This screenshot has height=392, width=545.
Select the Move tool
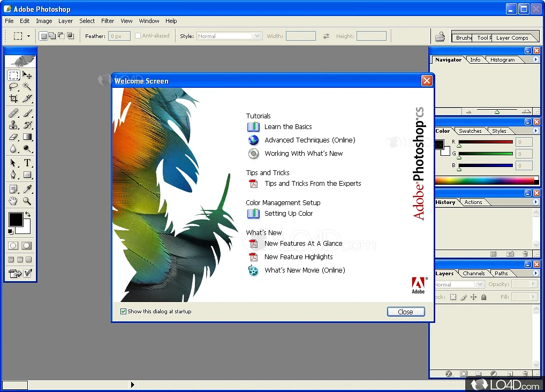point(28,75)
